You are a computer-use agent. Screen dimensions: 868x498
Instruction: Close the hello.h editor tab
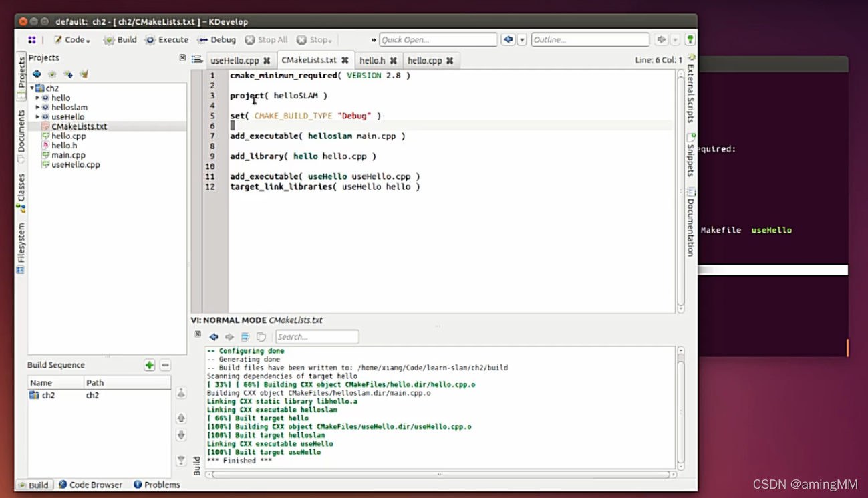(394, 61)
